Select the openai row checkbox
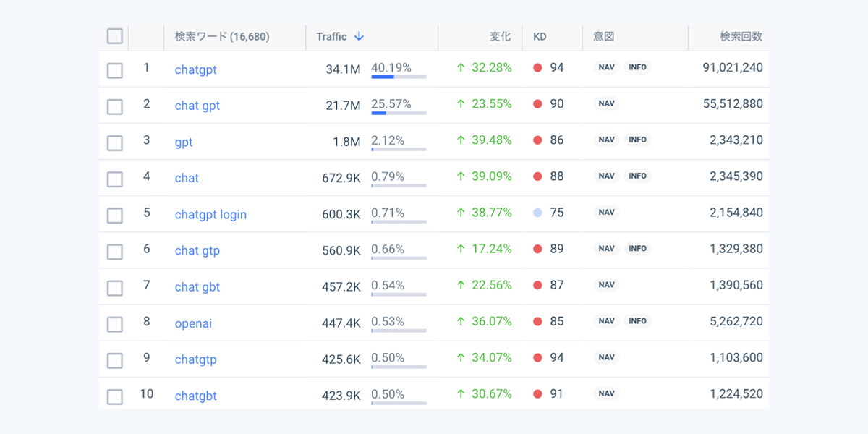868x434 pixels. tap(115, 323)
